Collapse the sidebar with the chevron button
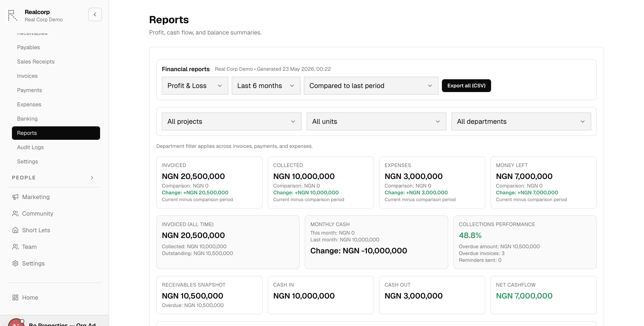This screenshot has width=644, height=326. click(x=95, y=14)
